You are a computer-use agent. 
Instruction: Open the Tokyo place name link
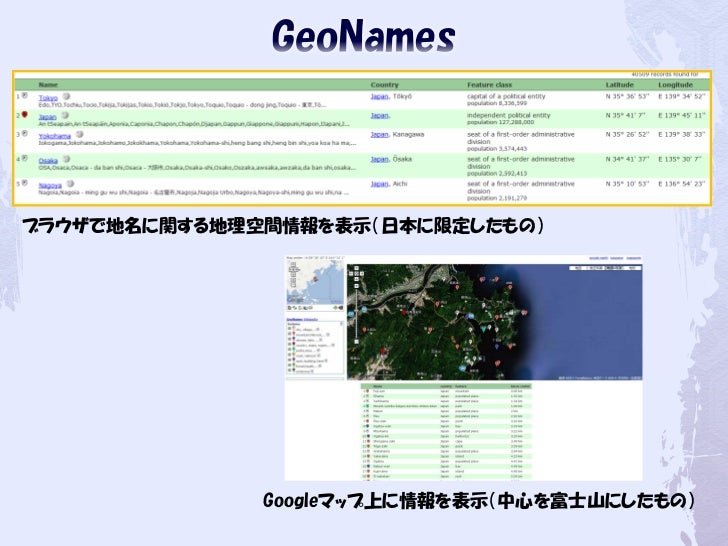pos(48,98)
